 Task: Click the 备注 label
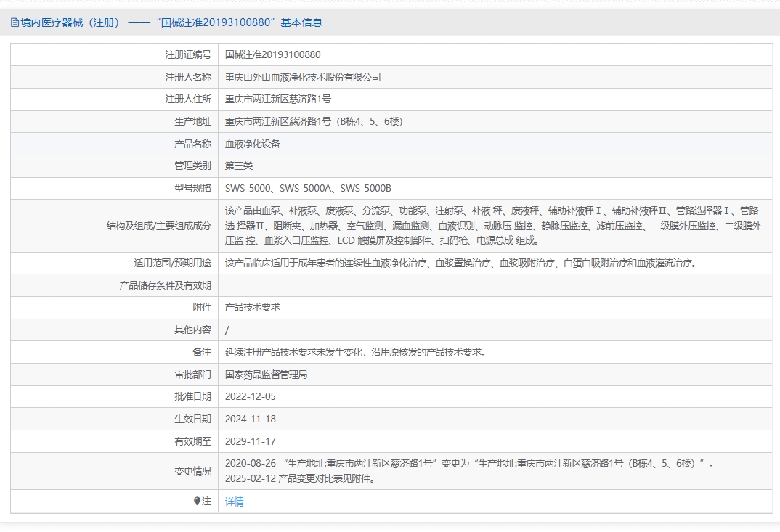pyautogui.click(x=202, y=352)
